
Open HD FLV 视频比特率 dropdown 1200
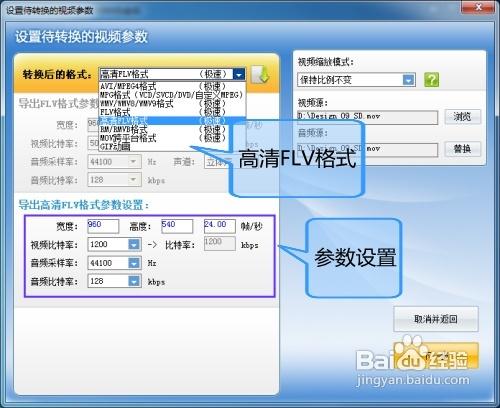pyautogui.click(x=114, y=245)
